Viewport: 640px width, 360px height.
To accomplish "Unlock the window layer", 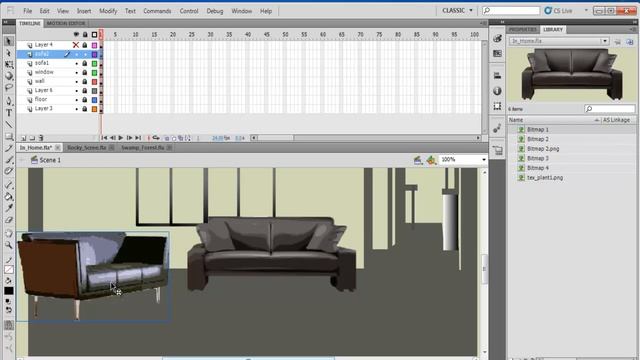I will [85, 72].
